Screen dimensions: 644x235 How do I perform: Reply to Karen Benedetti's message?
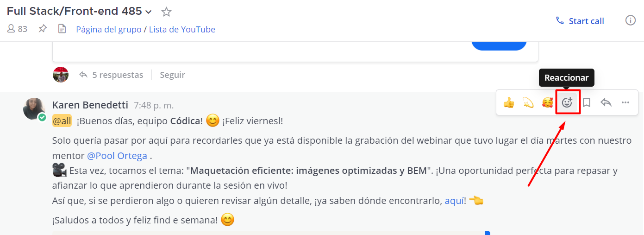606,102
